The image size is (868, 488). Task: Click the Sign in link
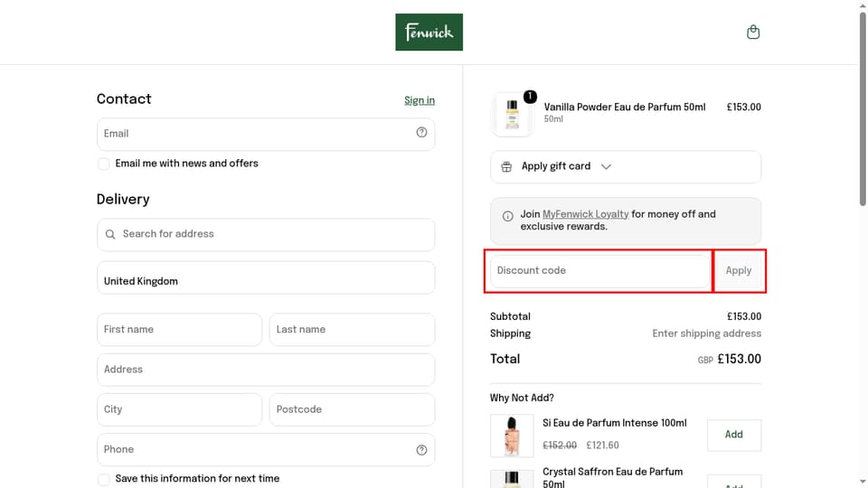420,100
